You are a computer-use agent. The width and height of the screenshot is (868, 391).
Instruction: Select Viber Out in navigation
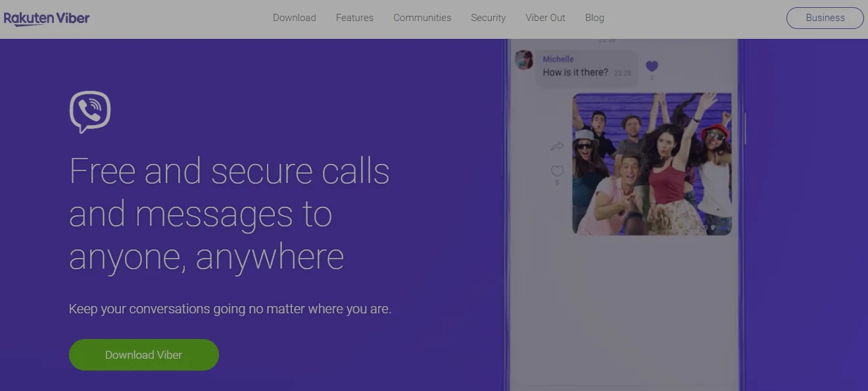[545, 18]
